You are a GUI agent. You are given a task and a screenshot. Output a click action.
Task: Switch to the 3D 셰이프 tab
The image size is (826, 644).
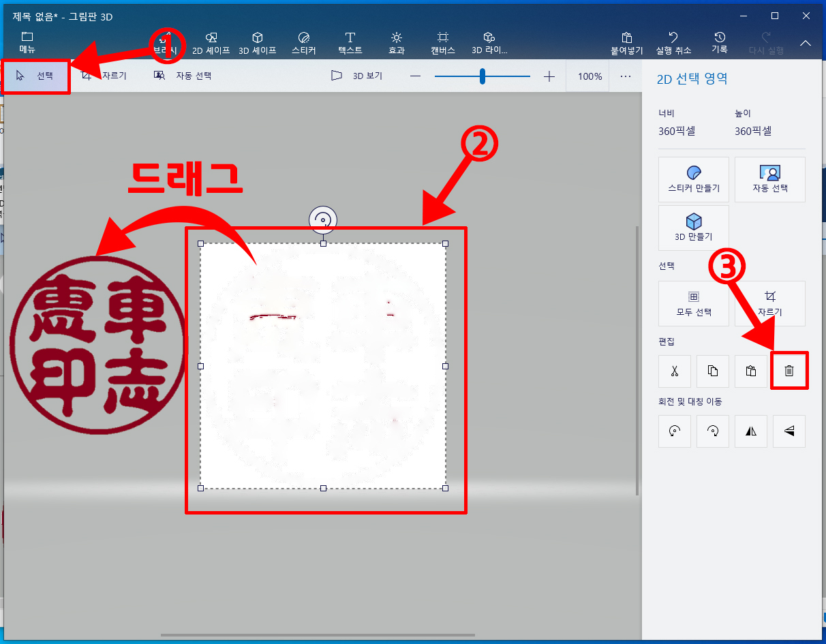tap(258, 42)
